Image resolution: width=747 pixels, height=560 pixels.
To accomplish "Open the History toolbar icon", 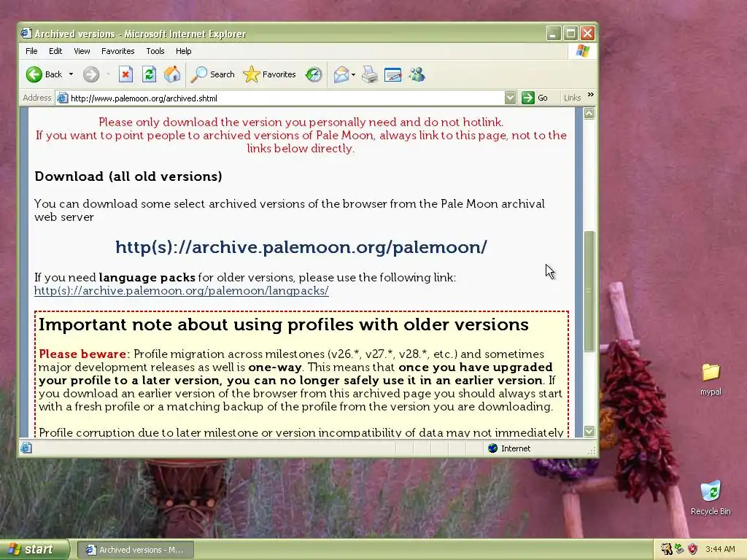I will tap(314, 74).
